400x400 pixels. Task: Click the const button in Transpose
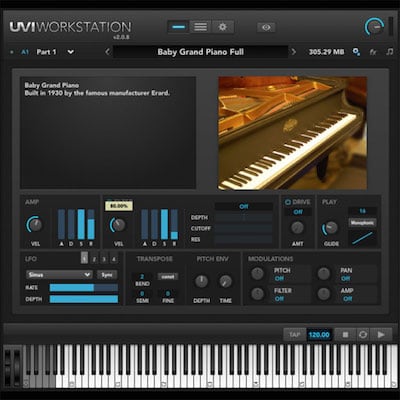168,277
